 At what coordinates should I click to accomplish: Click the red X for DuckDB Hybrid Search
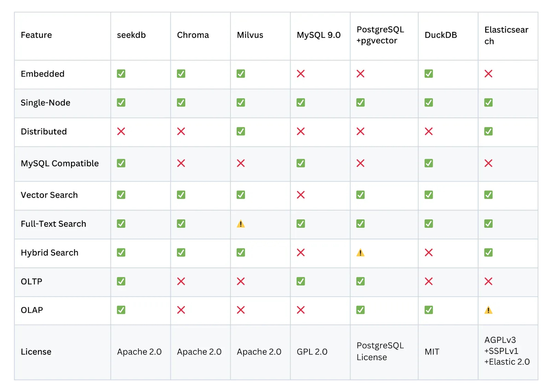coord(429,253)
